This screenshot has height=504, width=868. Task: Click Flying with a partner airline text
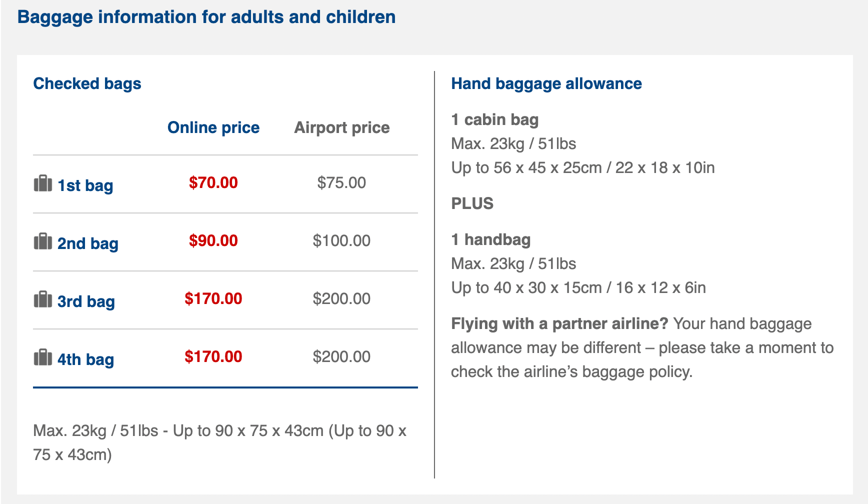click(x=559, y=323)
